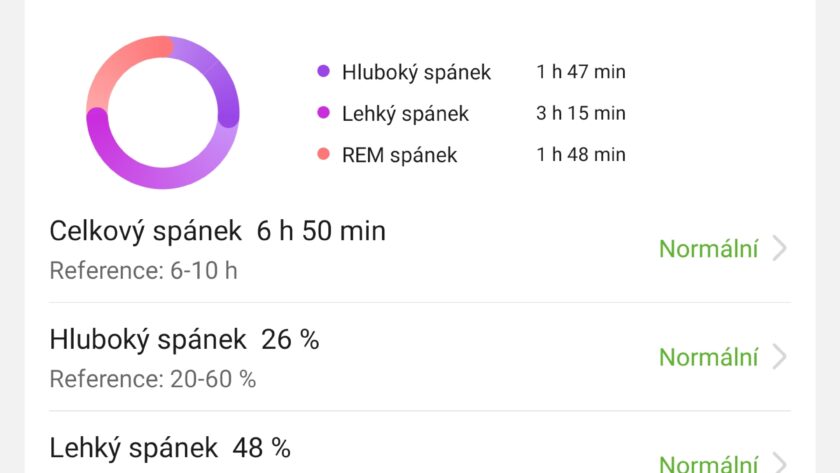Screen dimensions: 840x473
Task: Tap the salmon REM segment of the donut chart
Action: click(120, 62)
